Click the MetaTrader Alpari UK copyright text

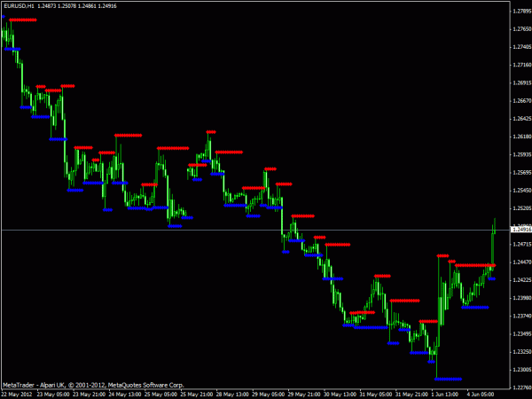(x=93, y=385)
